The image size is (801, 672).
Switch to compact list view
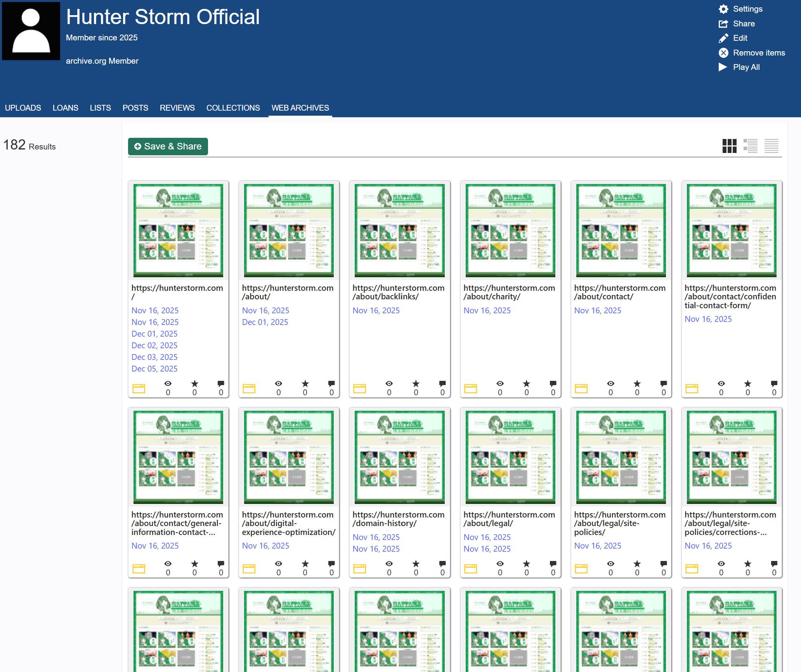click(772, 146)
